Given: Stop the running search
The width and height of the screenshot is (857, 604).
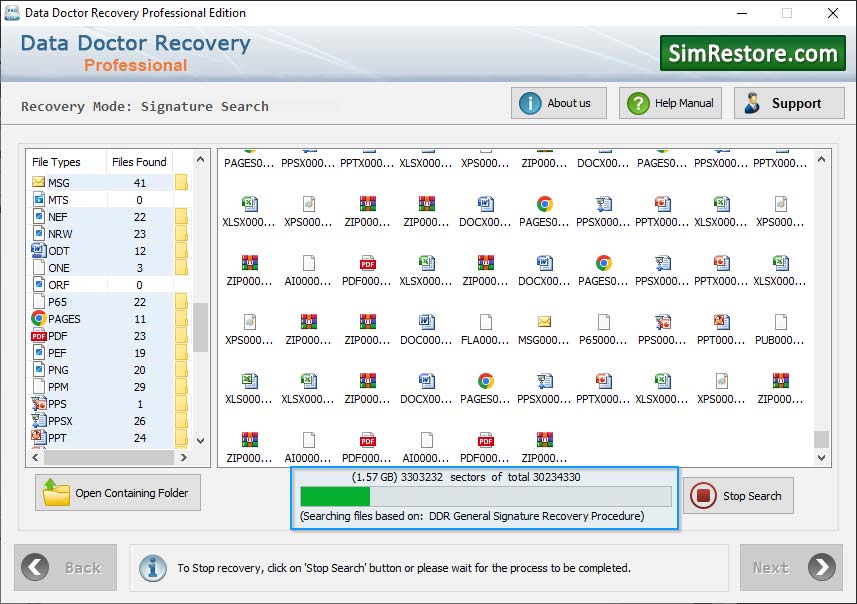Looking at the screenshot, I should coord(738,496).
